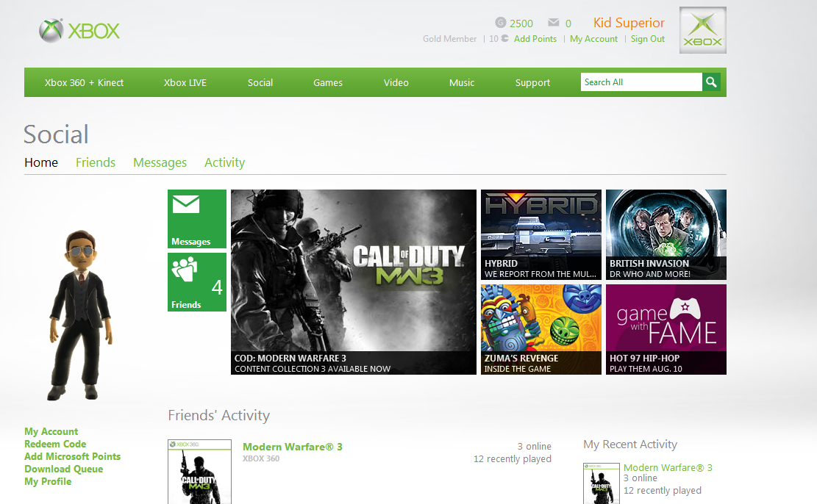Screen dimensions: 817x504
Task: Select the Home tab under Social
Action: tap(41, 162)
